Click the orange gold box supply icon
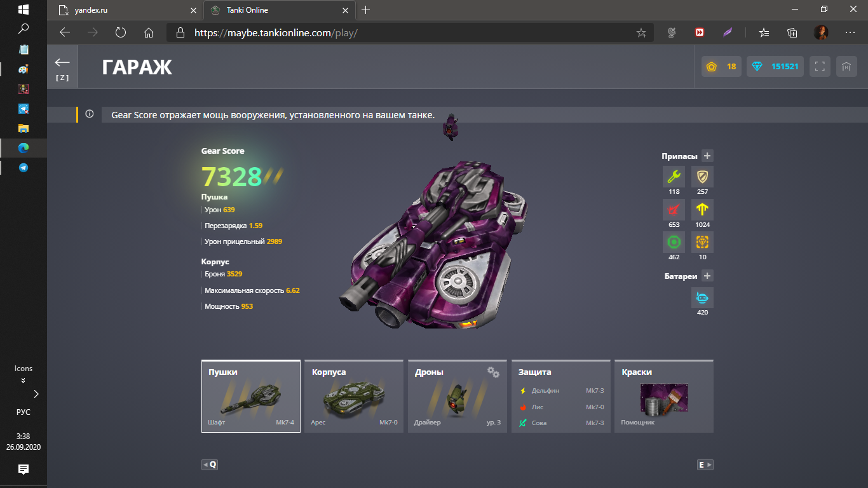Viewport: 868px width, 488px height. (702, 242)
